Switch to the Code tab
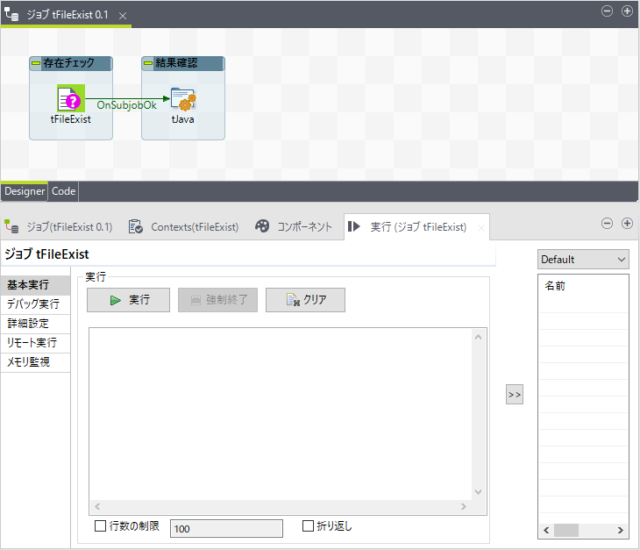This screenshot has width=640, height=550. pyautogui.click(x=63, y=191)
